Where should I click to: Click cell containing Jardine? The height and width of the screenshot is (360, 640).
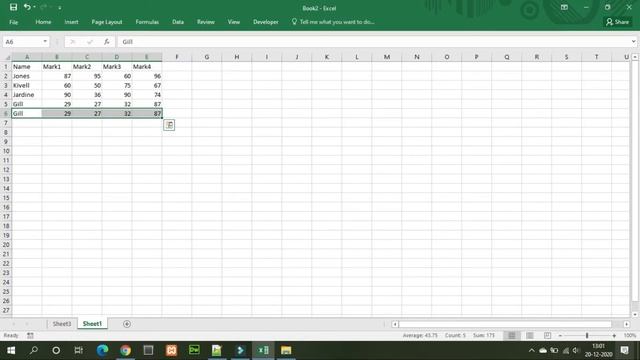(x=27, y=95)
